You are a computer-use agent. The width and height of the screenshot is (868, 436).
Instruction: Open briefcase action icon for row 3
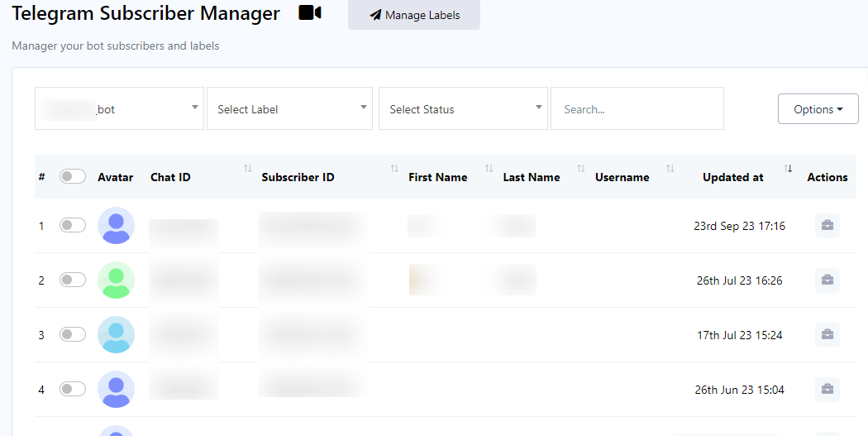pos(827,335)
